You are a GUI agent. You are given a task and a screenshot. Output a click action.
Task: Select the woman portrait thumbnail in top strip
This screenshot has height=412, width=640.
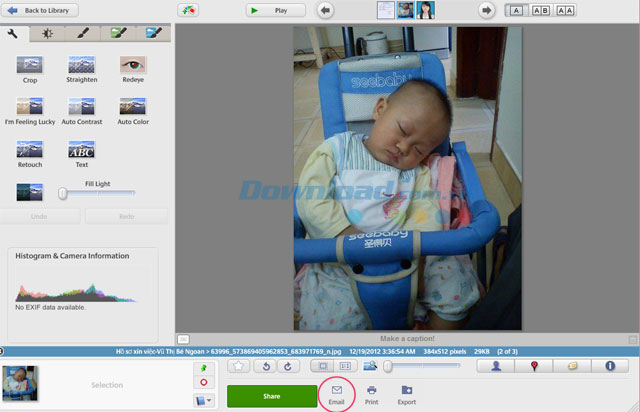pyautogui.click(x=425, y=10)
